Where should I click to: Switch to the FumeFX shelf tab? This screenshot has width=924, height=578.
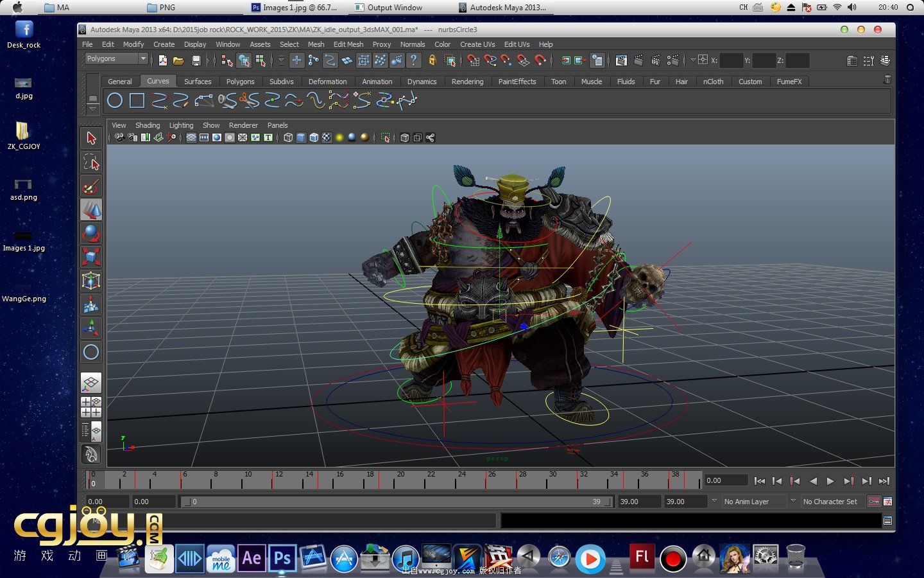(789, 82)
